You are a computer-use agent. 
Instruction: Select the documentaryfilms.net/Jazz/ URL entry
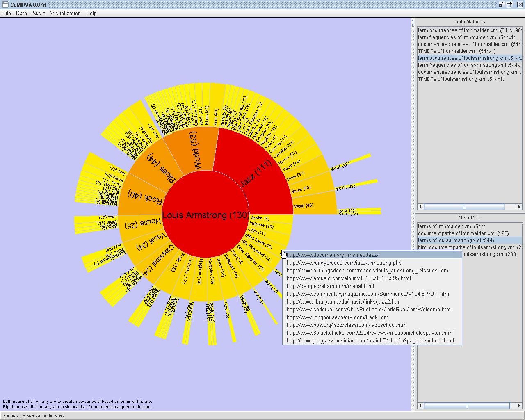point(372,255)
